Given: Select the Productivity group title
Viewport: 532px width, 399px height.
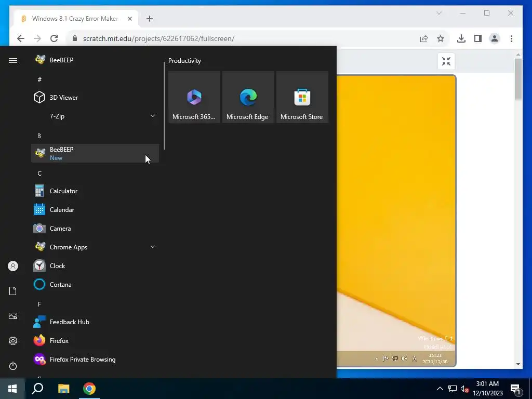Looking at the screenshot, I should 184,61.
